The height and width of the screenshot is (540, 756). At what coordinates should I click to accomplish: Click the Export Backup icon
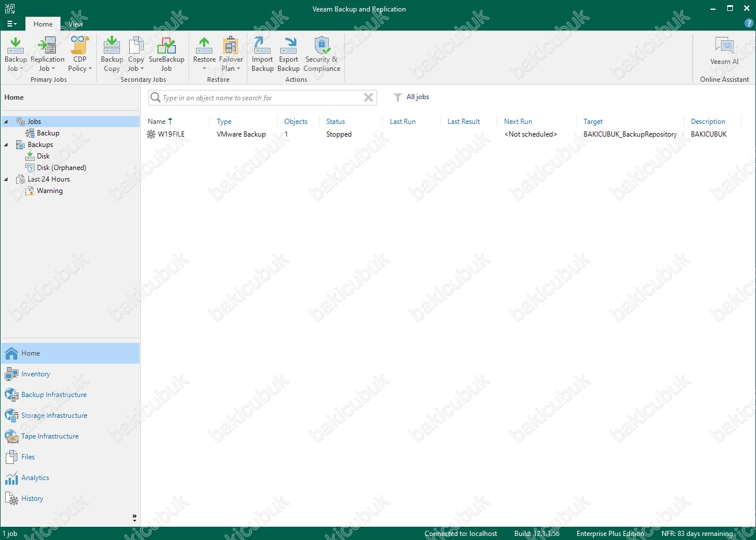coord(288,54)
